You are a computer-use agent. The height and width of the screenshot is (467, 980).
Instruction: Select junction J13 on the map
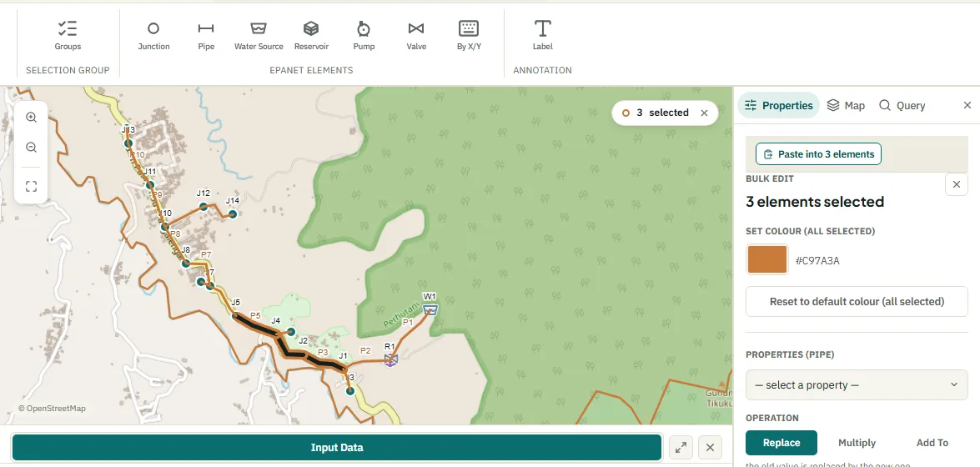[x=128, y=143]
